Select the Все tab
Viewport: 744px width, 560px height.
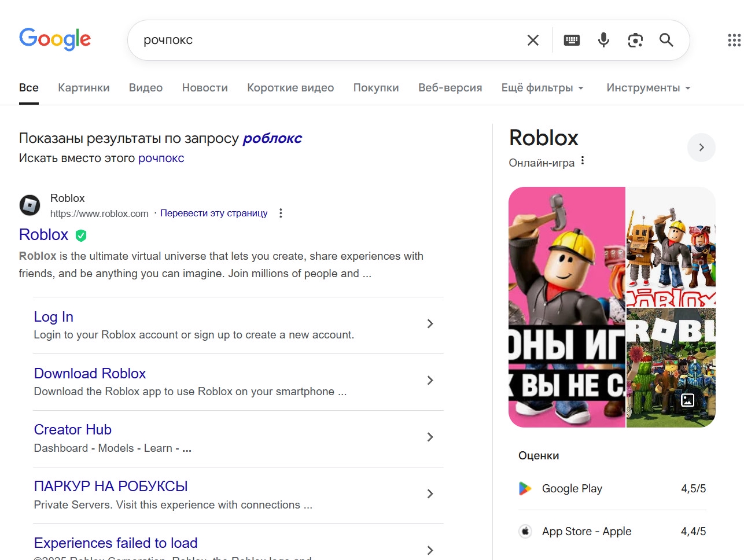[29, 88]
